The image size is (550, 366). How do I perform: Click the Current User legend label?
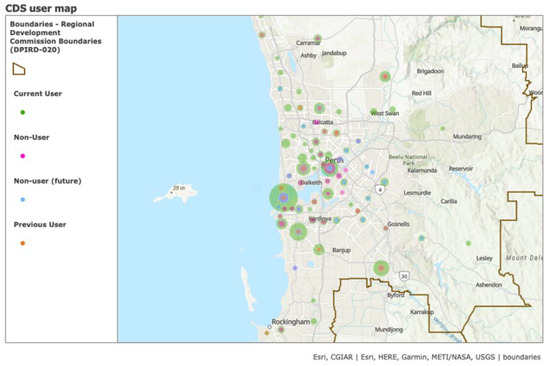[x=38, y=94]
